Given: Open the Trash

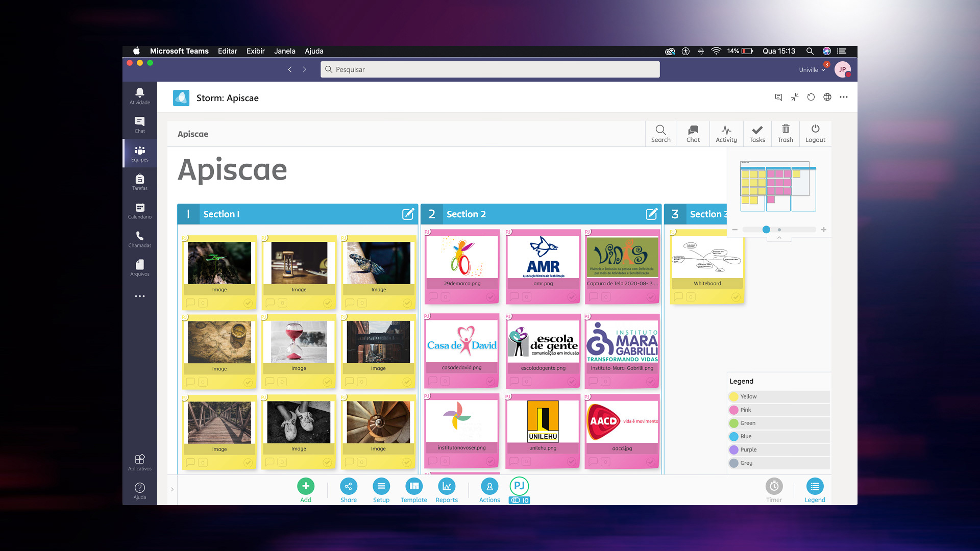Looking at the screenshot, I should 785,134.
